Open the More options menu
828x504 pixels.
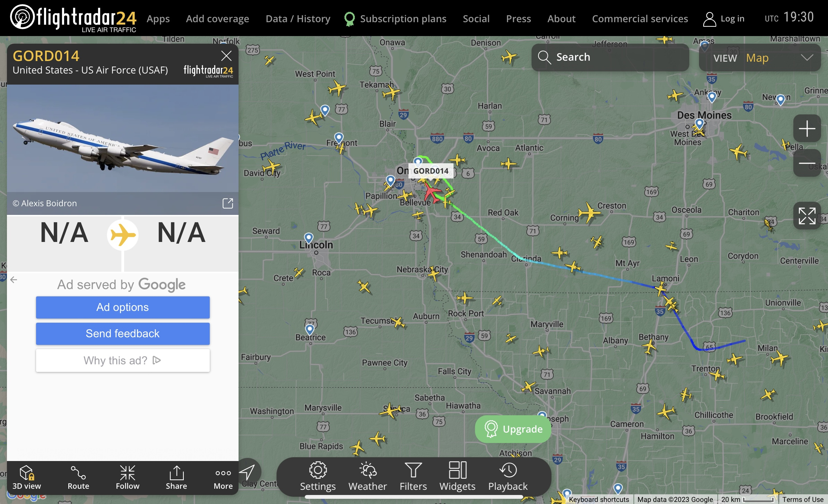coord(223,477)
